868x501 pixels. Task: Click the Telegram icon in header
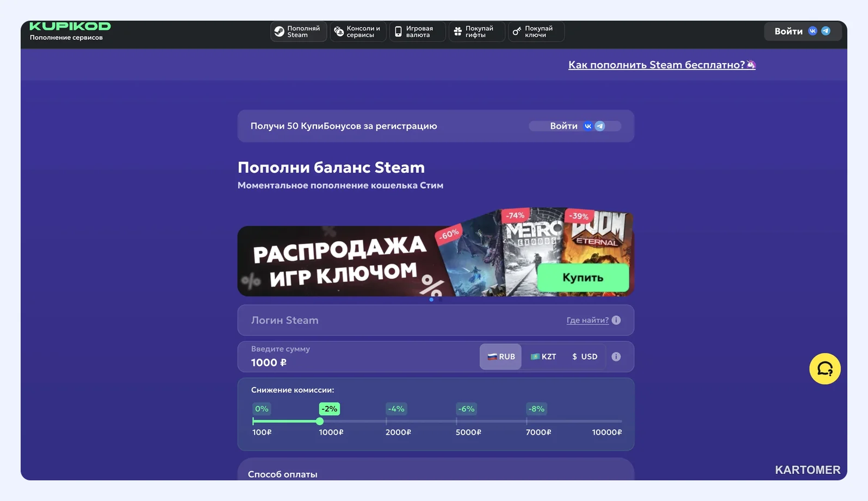coord(826,31)
